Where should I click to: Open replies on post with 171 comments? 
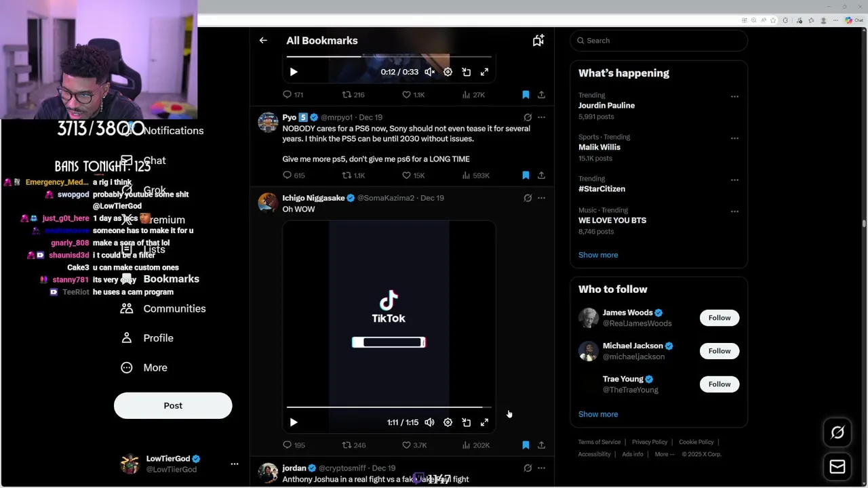point(293,95)
